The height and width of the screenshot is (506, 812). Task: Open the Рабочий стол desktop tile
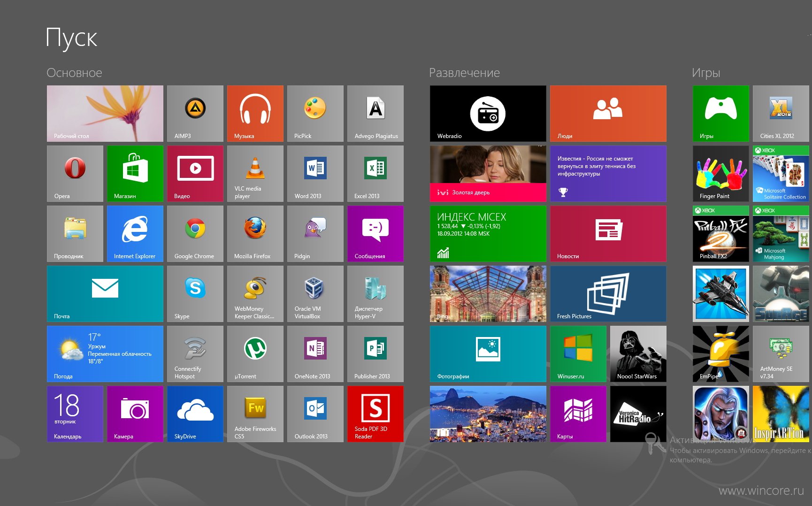105,114
